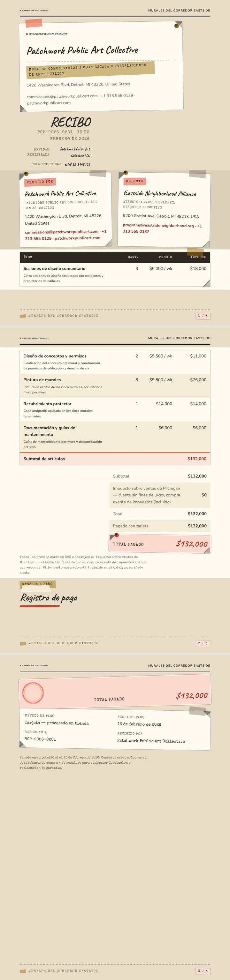Click the pushpin on the Vendido Por card
Screen dimensions: 230x980
26,174
